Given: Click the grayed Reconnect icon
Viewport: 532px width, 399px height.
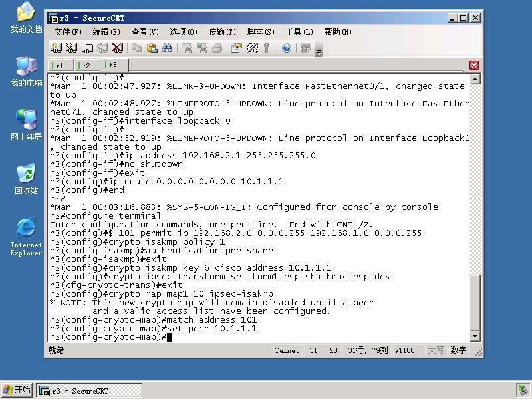Looking at the screenshot, I should (x=102, y=48).
